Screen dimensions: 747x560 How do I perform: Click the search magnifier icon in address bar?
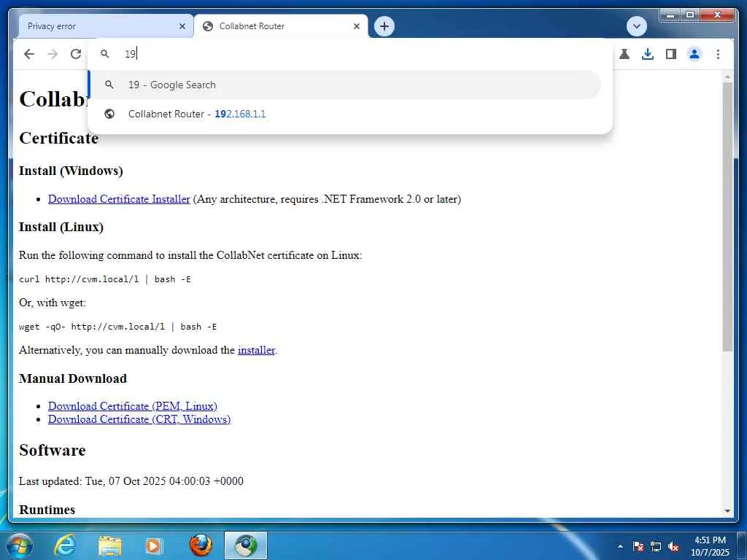pyautogui.click(x=105, y=54)
